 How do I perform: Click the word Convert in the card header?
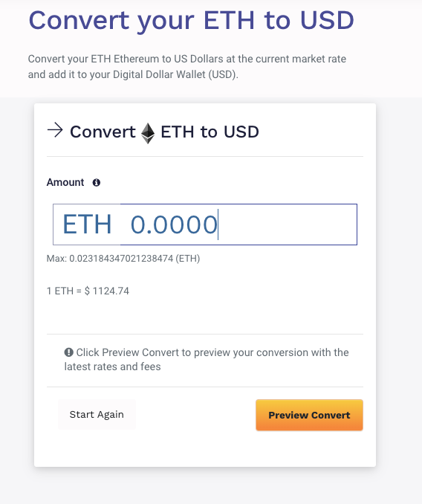[x=103, y=132]
